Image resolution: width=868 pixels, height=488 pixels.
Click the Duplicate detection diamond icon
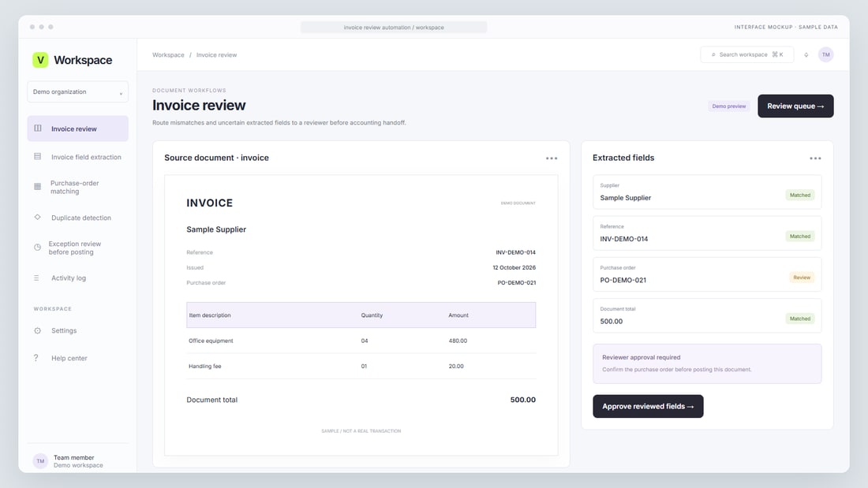(x=38, y=218)
